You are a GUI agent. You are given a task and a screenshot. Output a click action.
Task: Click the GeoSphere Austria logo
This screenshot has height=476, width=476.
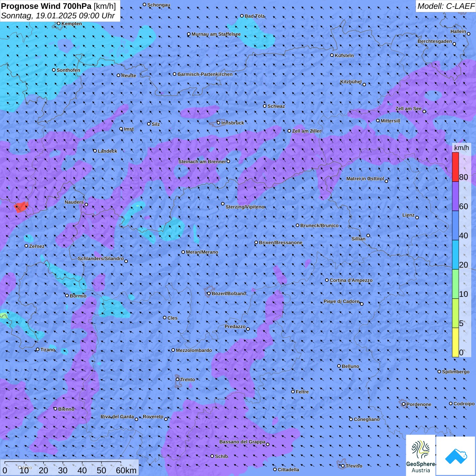[x=421, y=455]
